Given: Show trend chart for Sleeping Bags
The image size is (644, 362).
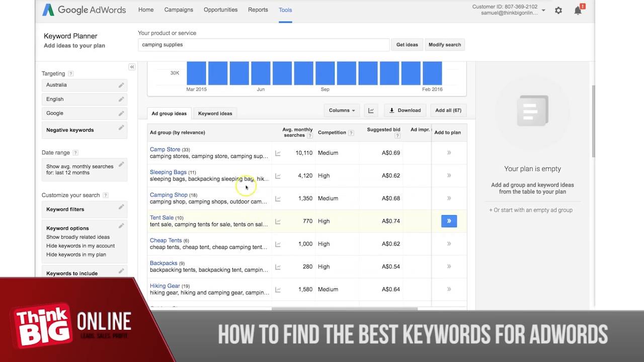Looking at the screenshot, I should [x=278, y=175].
